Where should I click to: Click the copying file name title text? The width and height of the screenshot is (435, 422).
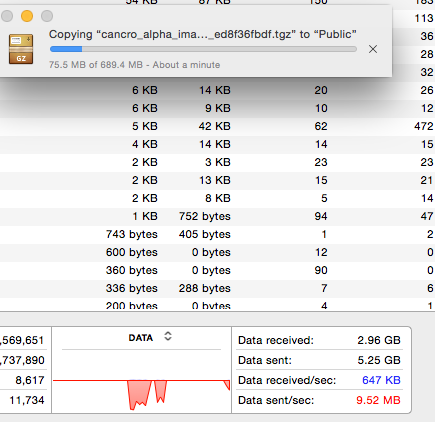(203, 34)
